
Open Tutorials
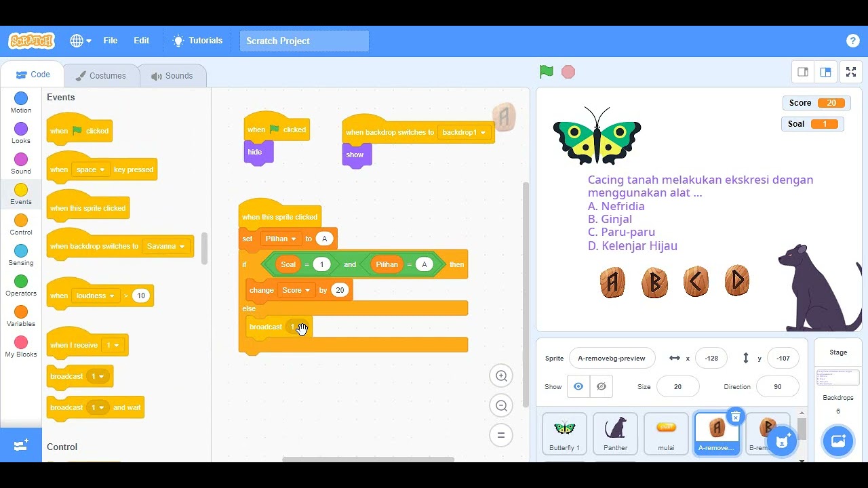click(197, 41)
